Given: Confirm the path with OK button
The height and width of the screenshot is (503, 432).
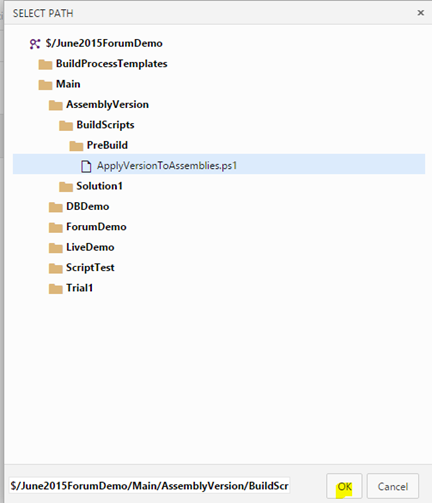Looking at the screenshot, I should coord(344,487).
